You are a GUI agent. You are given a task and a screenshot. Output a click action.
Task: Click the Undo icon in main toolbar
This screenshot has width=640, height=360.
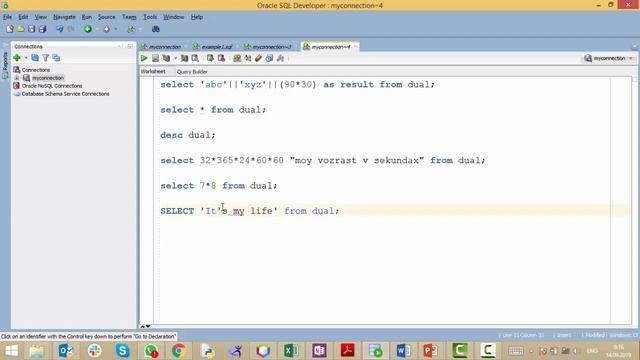point(60,29)
